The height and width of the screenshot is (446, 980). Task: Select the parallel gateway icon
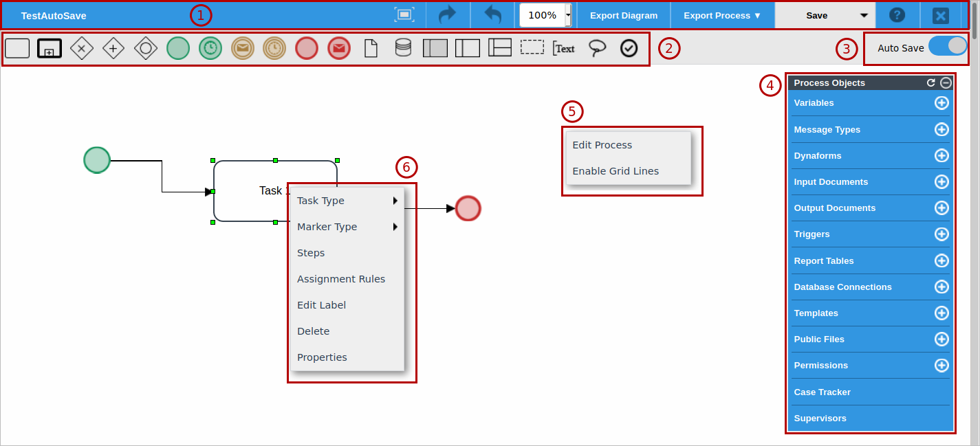113,48
